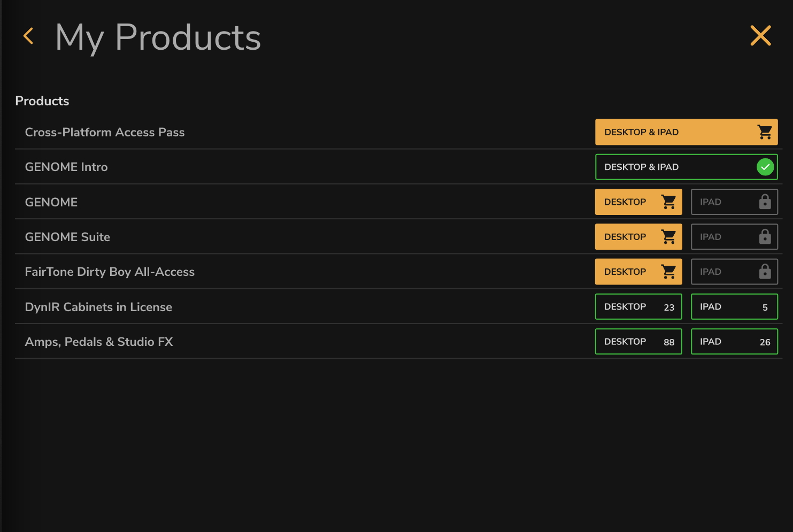
Task: Select the "Cross-Platform Access Pass" product name
Action: point(105,132)
